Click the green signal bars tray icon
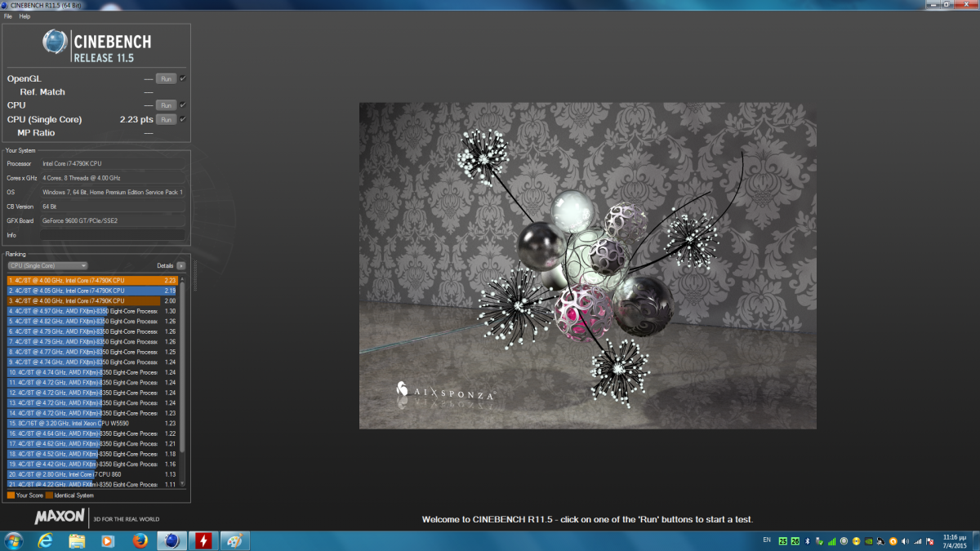This screenshot has height=551, width=980. tap(832, 541)
